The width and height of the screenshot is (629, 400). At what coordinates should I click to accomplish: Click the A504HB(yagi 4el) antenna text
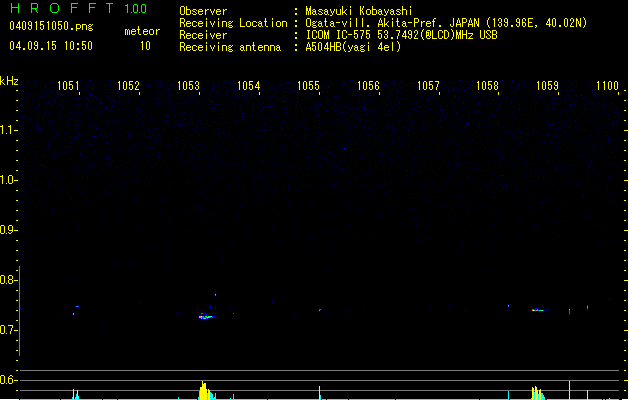[353, 47]
